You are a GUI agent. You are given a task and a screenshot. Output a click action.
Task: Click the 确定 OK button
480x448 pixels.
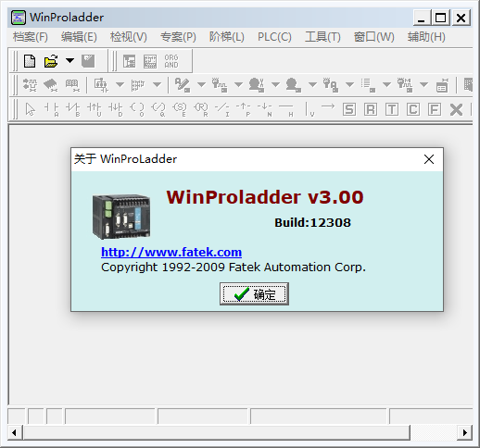(x=254, y=294)
